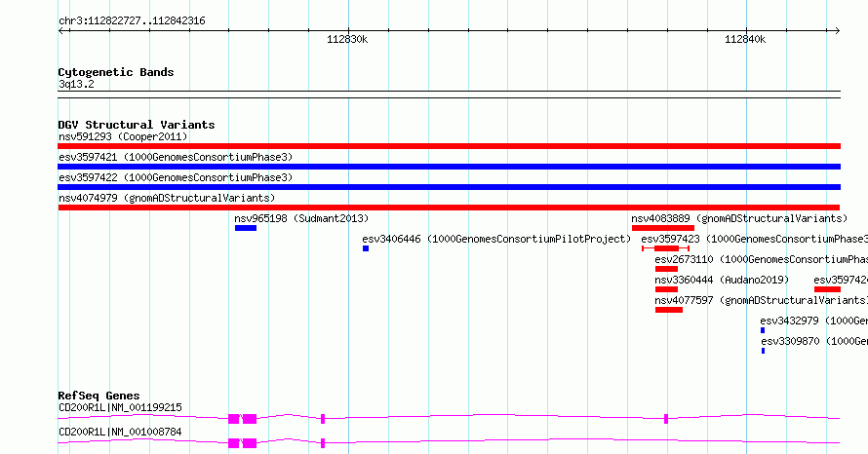The width and height of the screenshot is (868, 454).
Task: Click the small blue square of esv3406446
Action: [x=366, y=248]
